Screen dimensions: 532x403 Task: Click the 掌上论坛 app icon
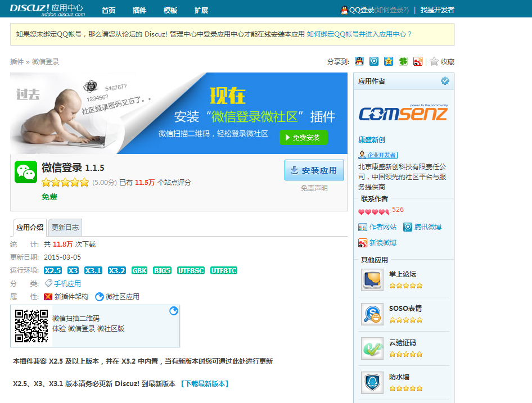372,280
